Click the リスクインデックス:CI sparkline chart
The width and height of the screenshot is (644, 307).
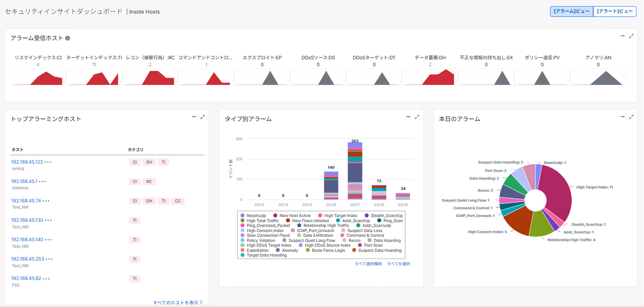38,77
